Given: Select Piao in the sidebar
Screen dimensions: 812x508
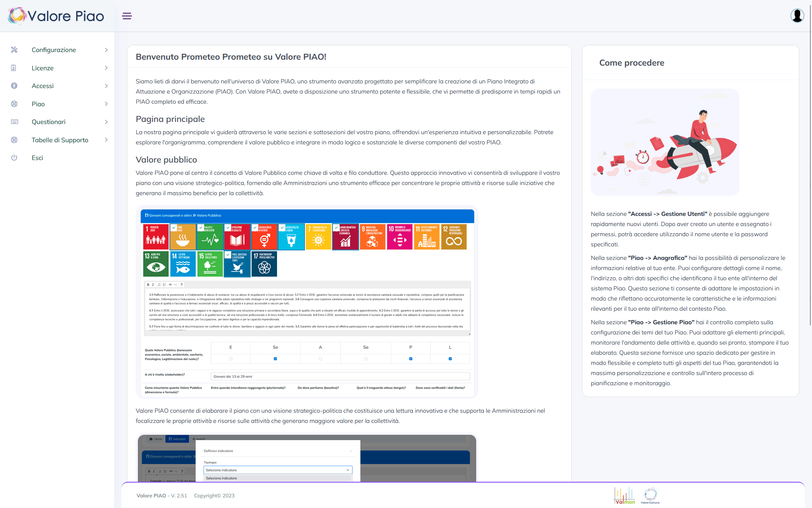Looking at the screenshot, I should point(38,104).
